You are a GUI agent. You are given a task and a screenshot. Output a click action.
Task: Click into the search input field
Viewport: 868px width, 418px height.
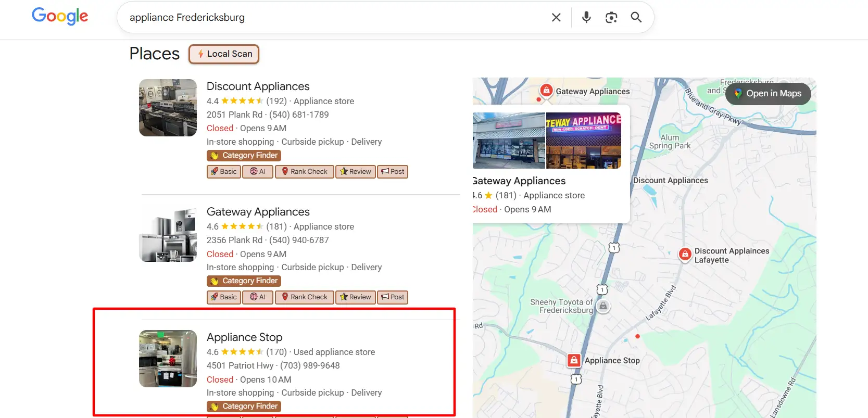click(333, 17)
